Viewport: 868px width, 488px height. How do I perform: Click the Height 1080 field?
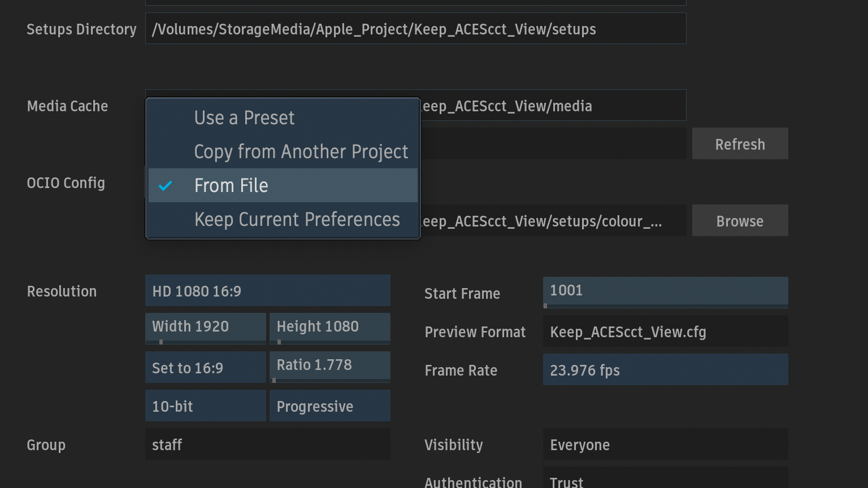pyautogui.click(x=329, y=327)
